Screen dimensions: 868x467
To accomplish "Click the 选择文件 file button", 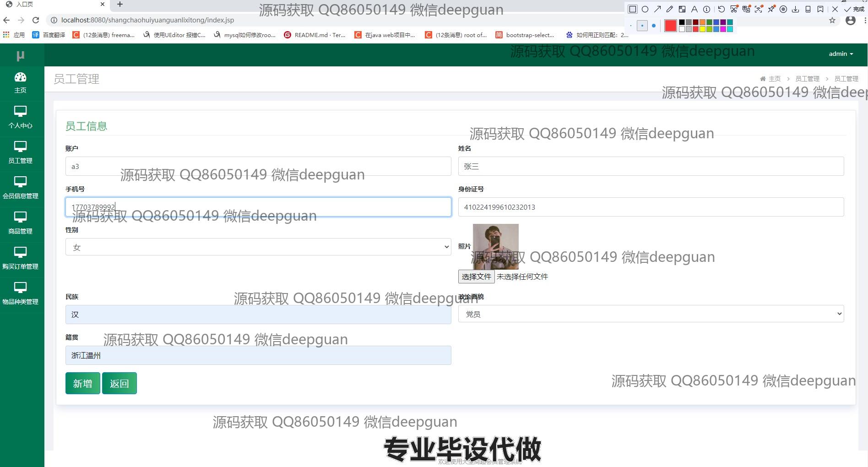I will click(x=476, y=277).
